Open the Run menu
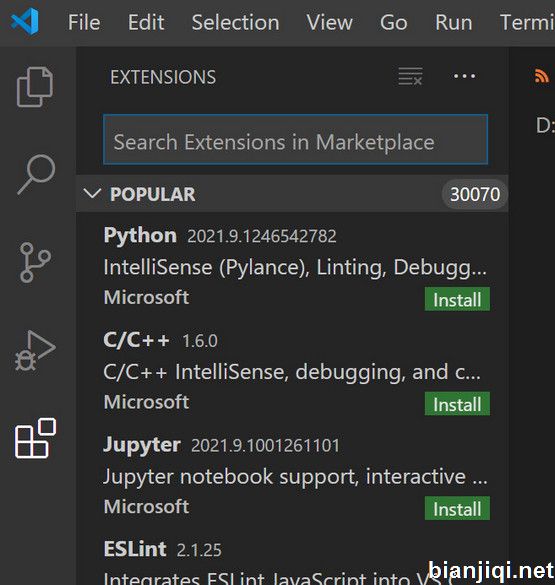The image size is (555, 585). (x=454, y=22)
